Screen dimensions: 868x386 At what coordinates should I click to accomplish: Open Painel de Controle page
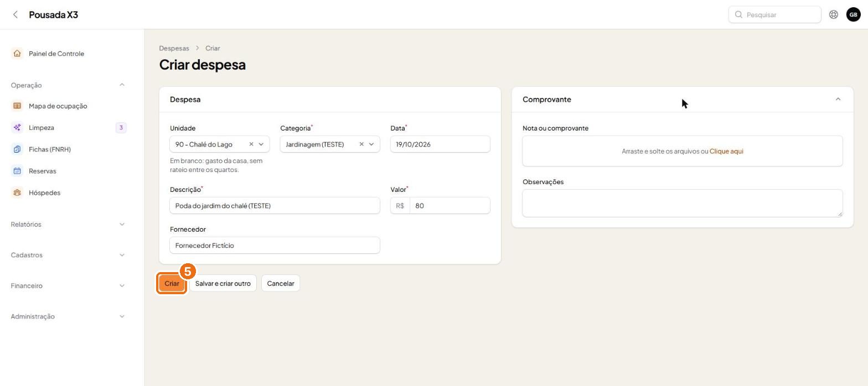point(56,54)
